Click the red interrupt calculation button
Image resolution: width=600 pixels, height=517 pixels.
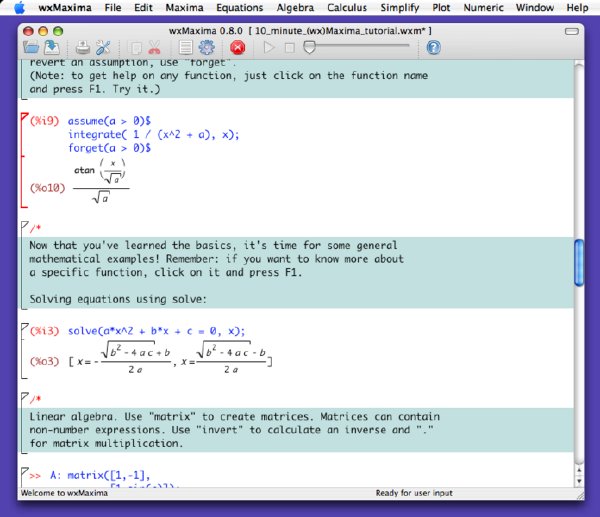coord(238,48)
